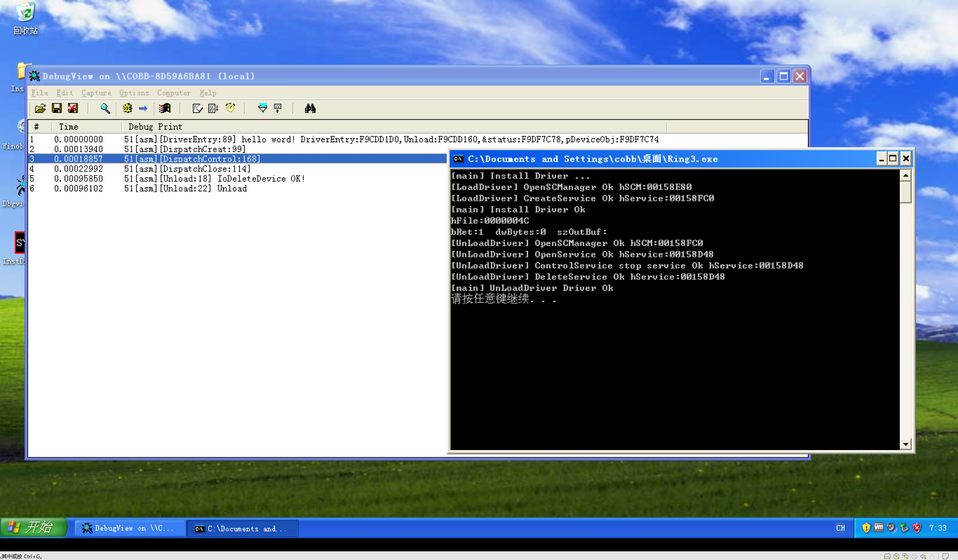Image resolution: width=958 pixels, height=560 pixels.
Task: Switch to the DebugView taskbar button
Action: pos(130,528)
